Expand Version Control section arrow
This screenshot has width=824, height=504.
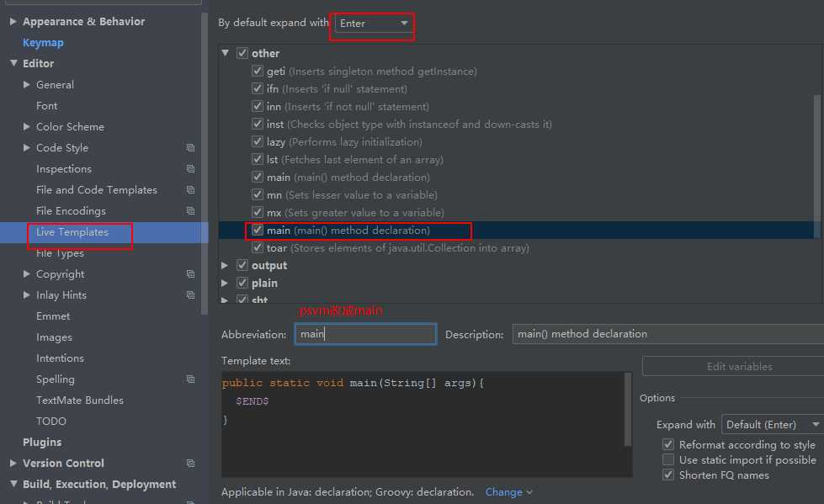[x=13, y=463]
